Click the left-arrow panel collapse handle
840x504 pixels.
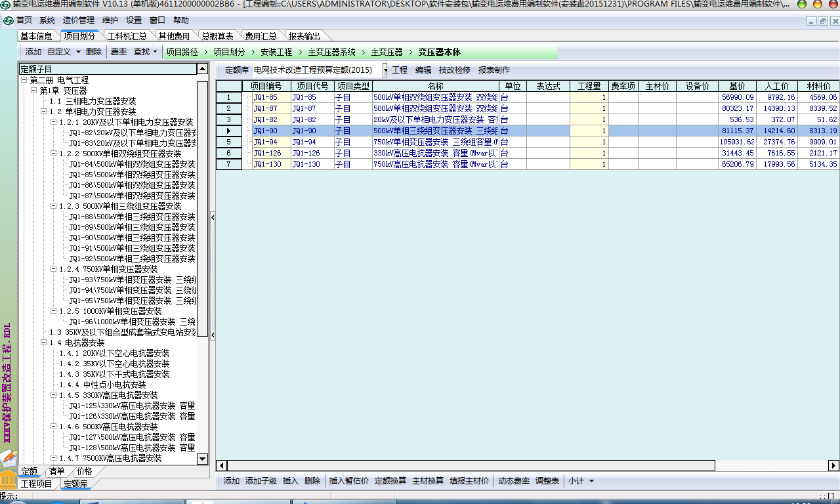(x=213, y=217)
